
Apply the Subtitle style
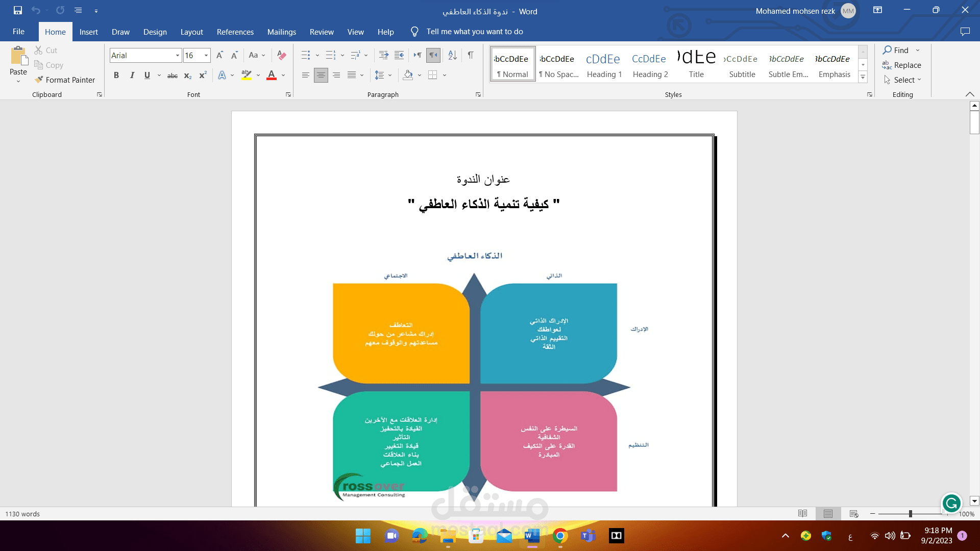pyautogui.click(x=742, y=64)
